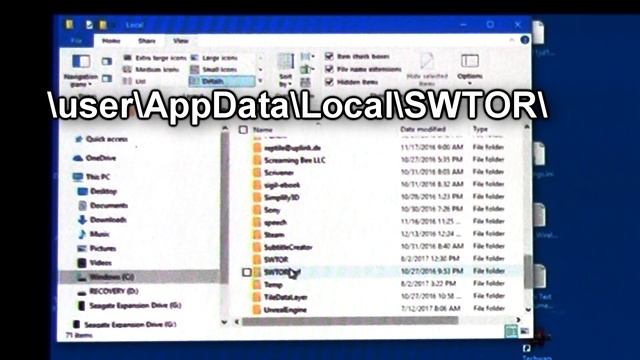Sort by the Name column header
640x360 pixels.
point(263,130)
